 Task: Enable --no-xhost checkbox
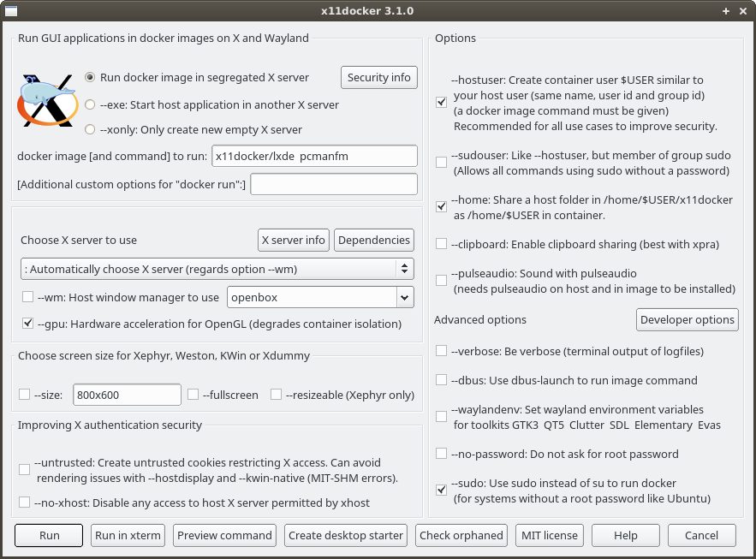pos(25,503)
